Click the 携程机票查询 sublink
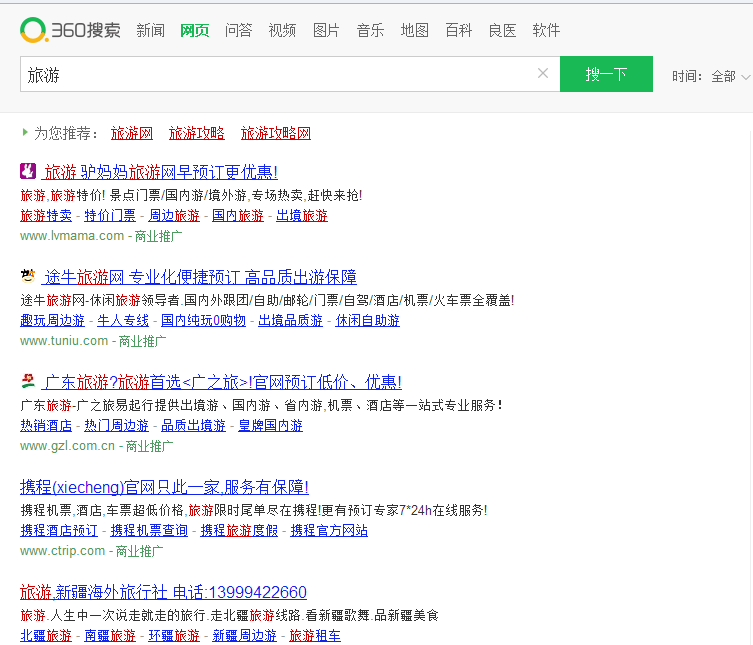 click(149, 530)
